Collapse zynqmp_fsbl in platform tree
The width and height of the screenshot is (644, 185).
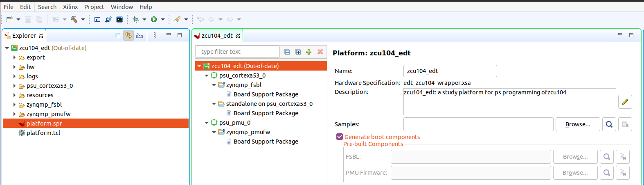point(214,85)
